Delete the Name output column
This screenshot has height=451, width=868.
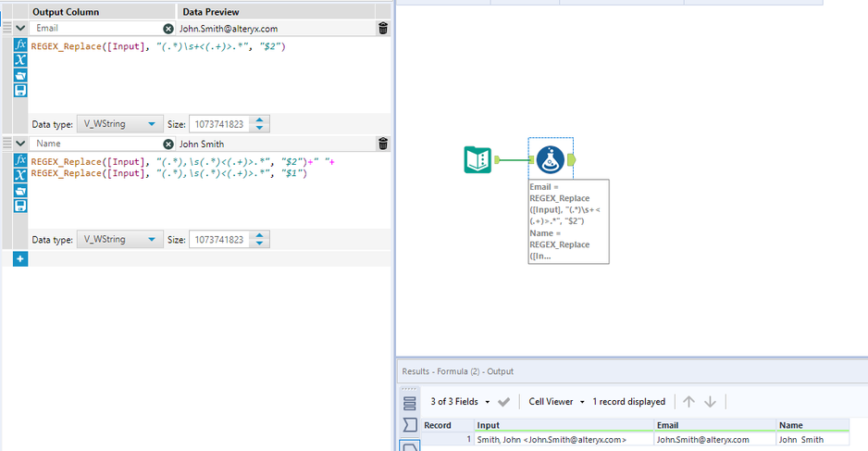pyautogui.click(x=383, y=144)
